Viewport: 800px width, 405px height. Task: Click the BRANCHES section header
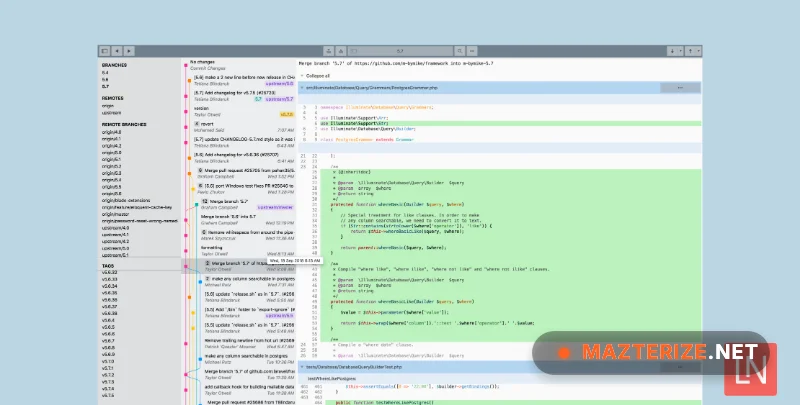pos(114,65)
